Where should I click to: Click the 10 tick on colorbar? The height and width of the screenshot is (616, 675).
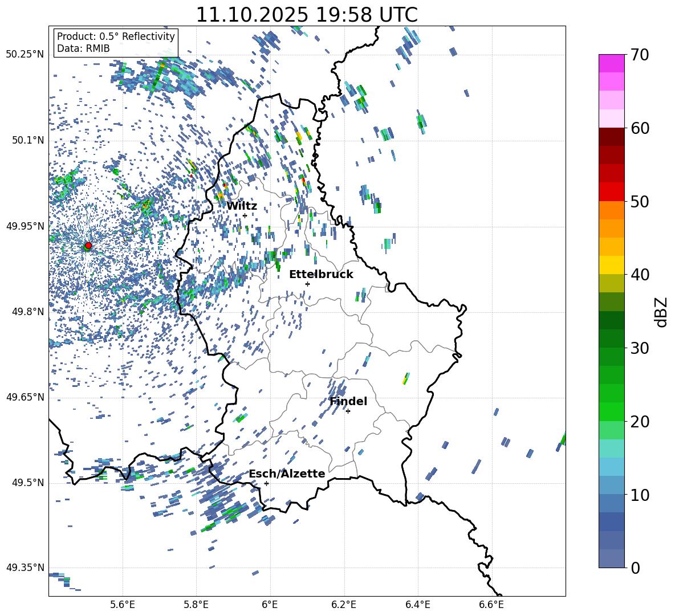point(640,495)
